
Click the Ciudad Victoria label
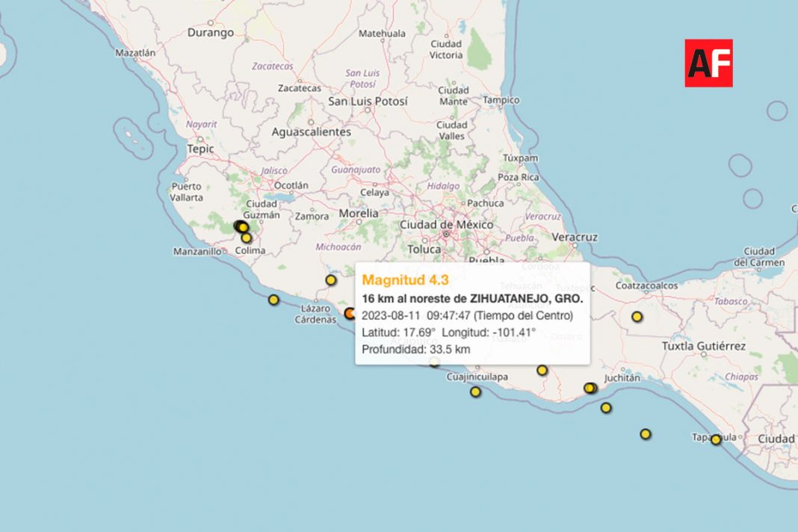[446, 49]
